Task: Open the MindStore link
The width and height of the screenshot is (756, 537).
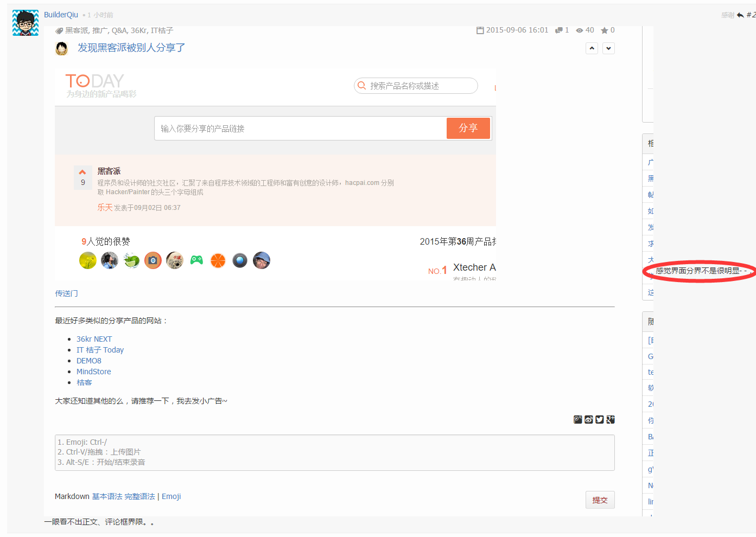Action: pyautogui.click(x=94, y=372)
